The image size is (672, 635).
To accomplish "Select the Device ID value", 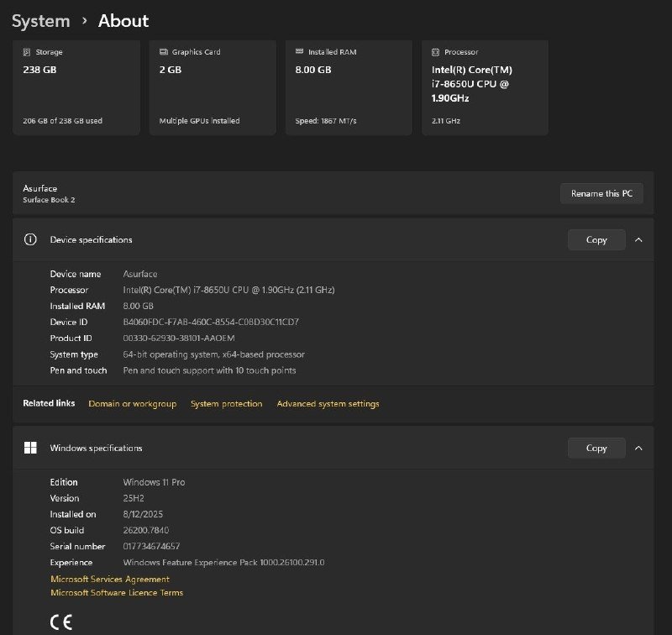I will click(211, 323).
